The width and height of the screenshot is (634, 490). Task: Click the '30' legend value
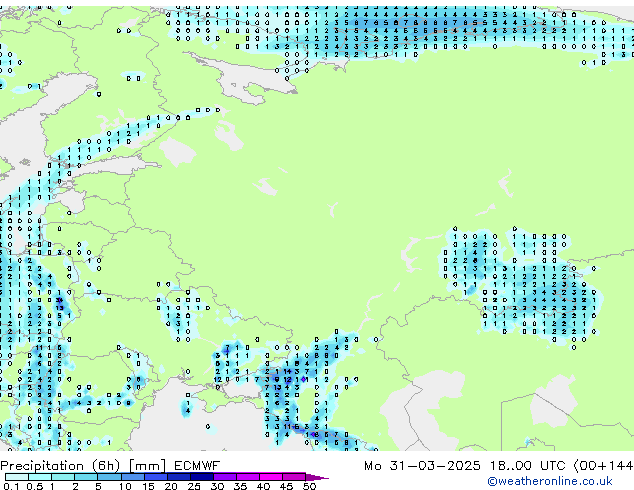(x=217, y=486)
